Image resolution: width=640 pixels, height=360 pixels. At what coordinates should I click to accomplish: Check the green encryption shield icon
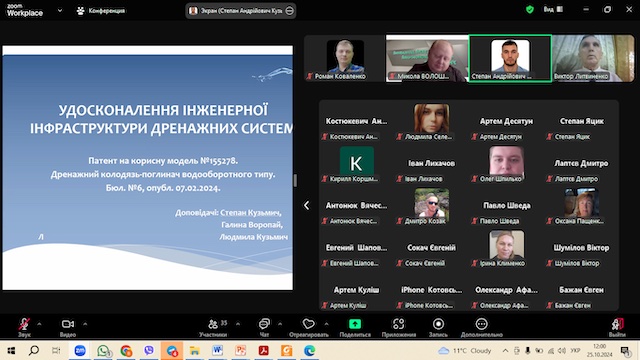coord(530,9)
